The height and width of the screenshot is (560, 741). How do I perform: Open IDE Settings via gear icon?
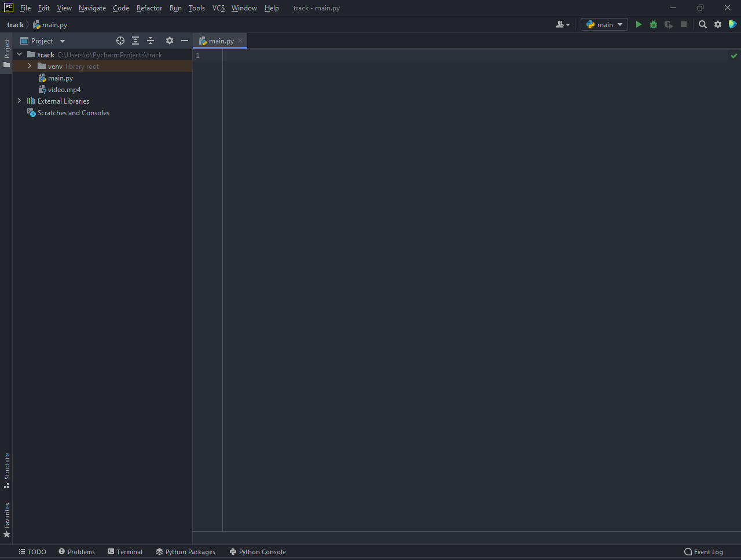coord(718,24)
